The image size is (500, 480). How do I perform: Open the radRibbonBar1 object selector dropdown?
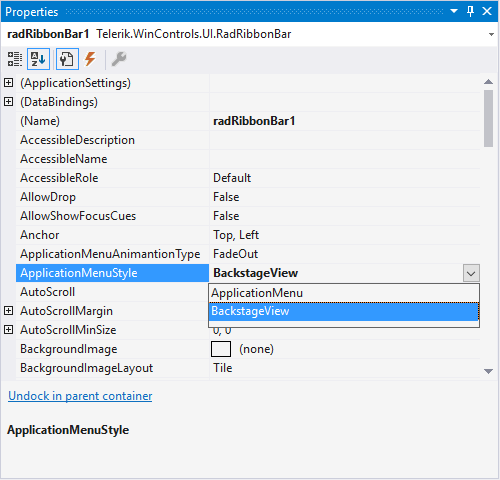tap(491, 34)
